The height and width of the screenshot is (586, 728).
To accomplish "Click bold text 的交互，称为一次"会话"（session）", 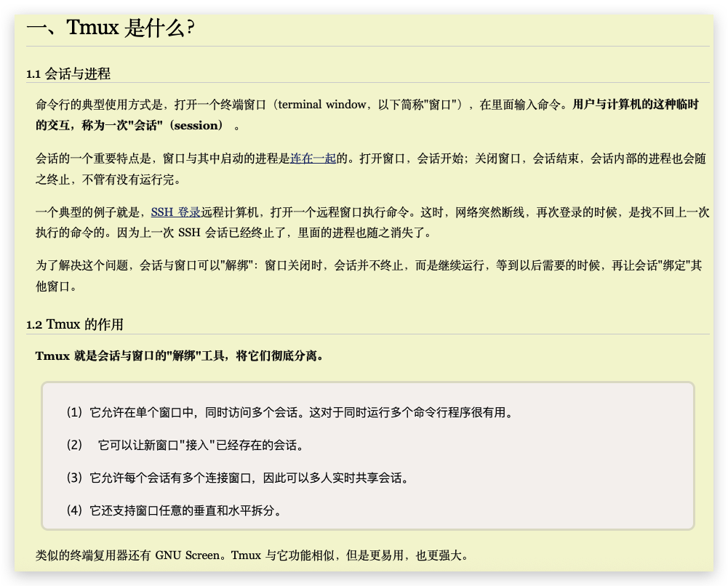I will click(x=129, y=125).
